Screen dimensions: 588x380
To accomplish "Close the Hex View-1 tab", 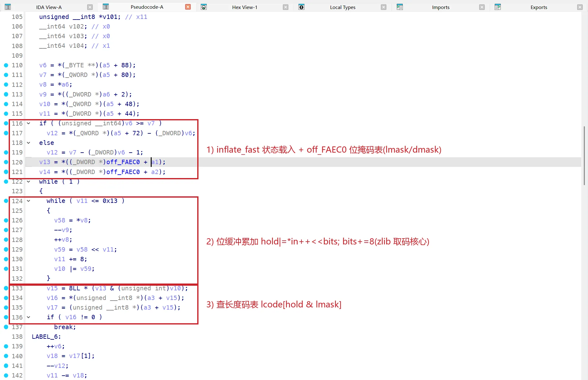I will pyautogui.click(x=286, y=7).
